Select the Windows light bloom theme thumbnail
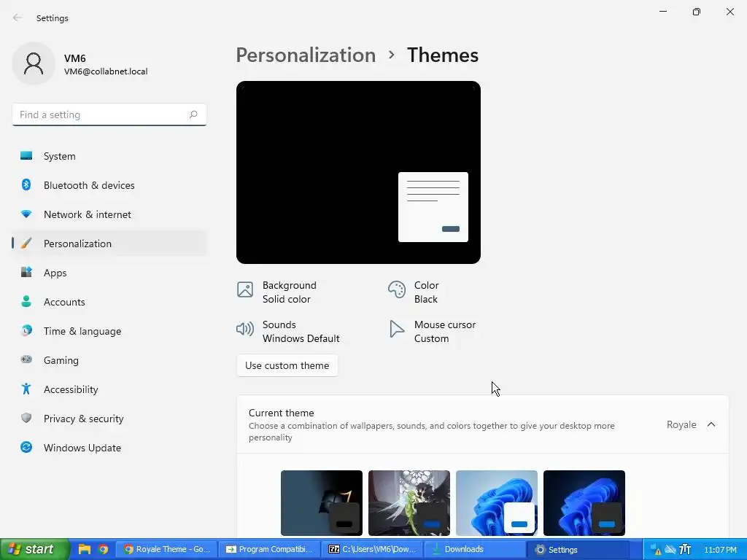This screenshot has width=747, height=560. (496, 503)
